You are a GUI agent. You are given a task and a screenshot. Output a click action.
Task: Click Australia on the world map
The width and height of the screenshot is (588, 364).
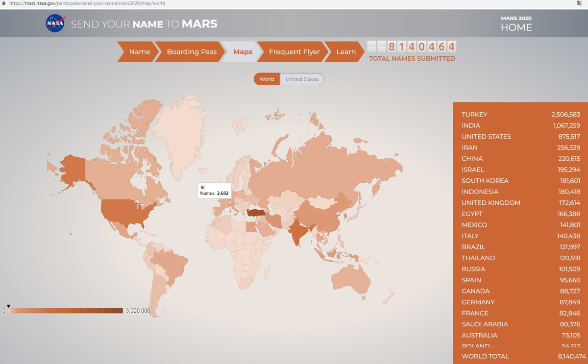point(351,281)
